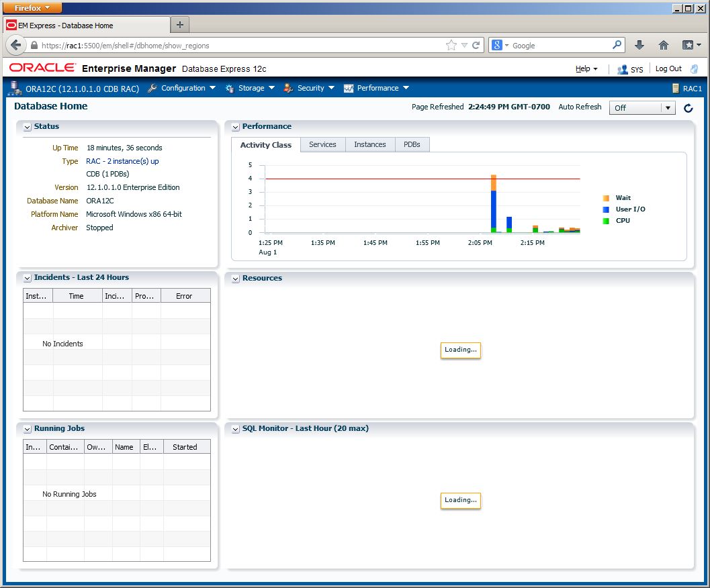Click the RAC1 instance icon
This screenshot has width=710, height=588.
676,89
